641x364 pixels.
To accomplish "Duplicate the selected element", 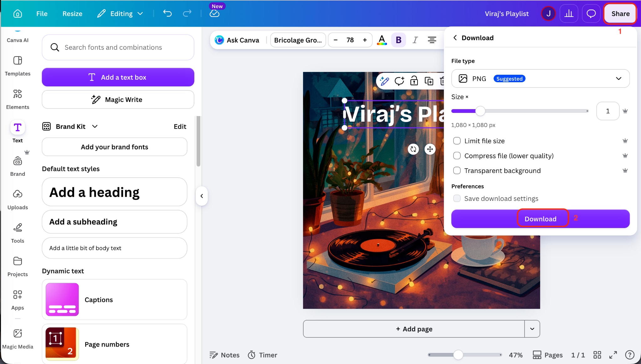I will click(x=429, y=81).
